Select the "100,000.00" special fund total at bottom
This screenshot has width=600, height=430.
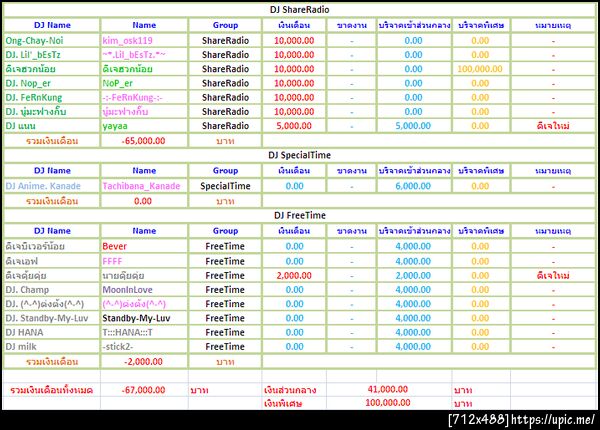[x=388, y=402]
